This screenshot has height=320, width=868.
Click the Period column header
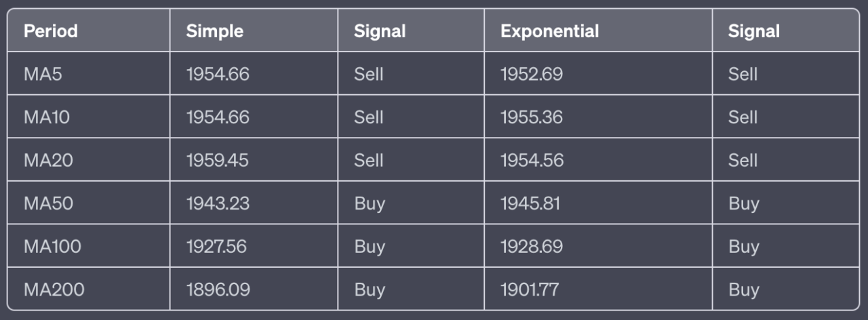tap(51, 31)
